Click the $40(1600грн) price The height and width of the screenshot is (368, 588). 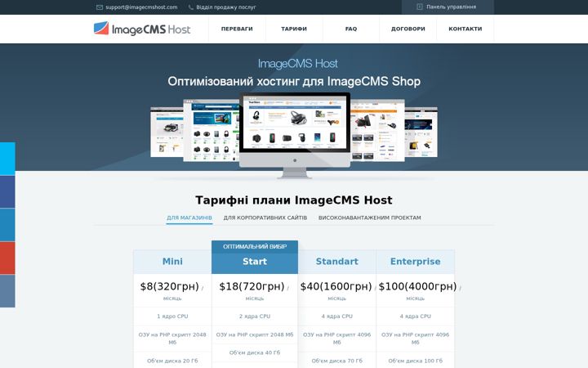click(x=336, y=286)
